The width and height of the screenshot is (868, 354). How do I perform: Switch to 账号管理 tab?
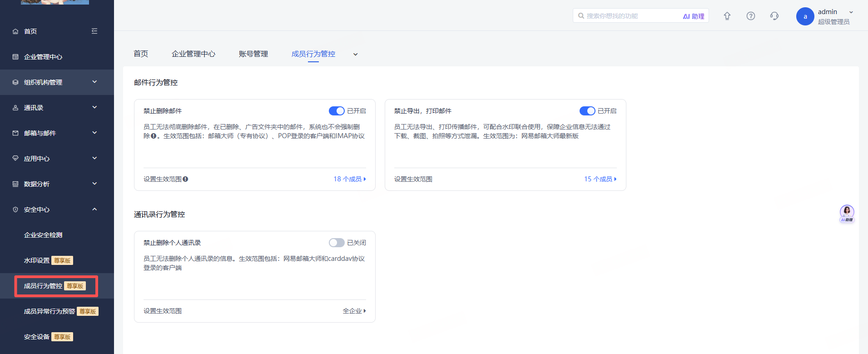pos(253,54)
